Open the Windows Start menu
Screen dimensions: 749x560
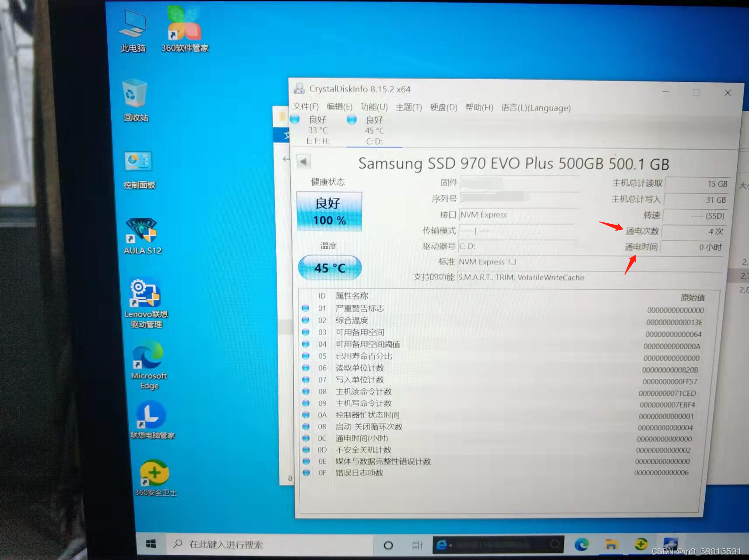pyautogui.click(x=151, y=544)
